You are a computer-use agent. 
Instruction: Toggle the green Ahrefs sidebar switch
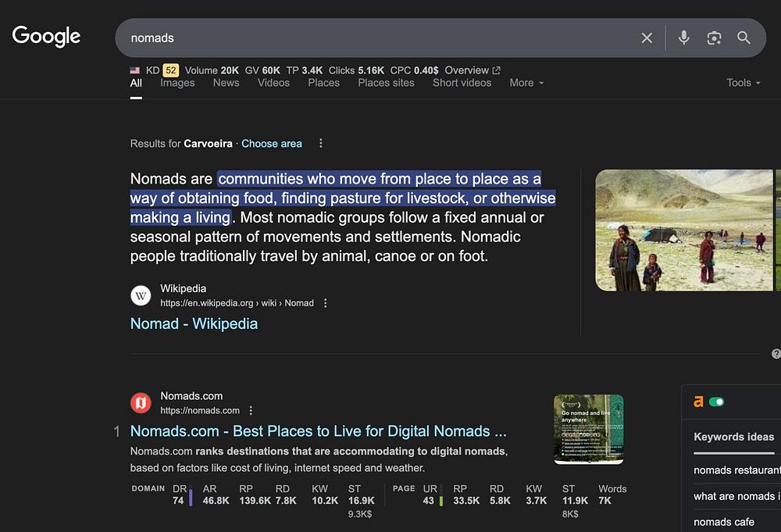(716, 402)
